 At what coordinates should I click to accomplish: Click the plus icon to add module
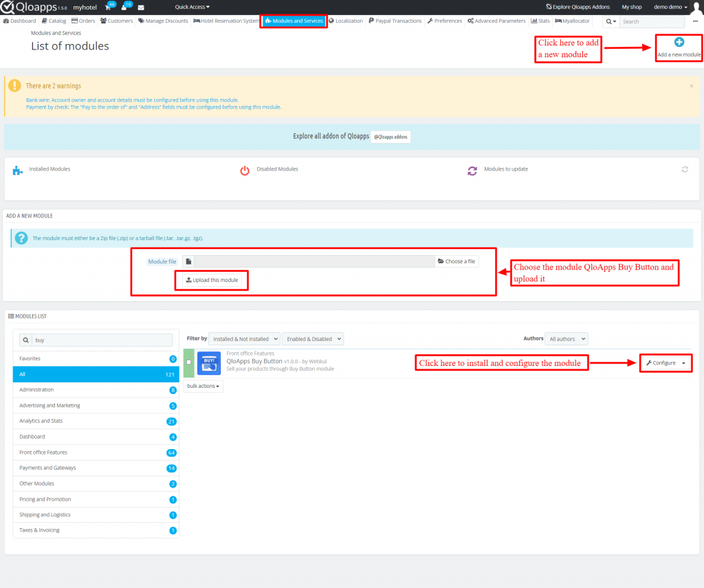[679, 42]
